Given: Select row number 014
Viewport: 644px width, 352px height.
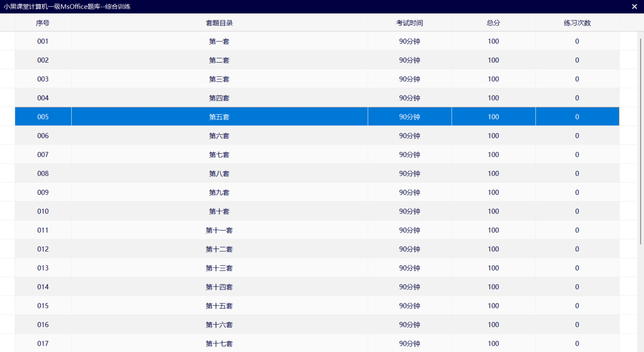Looking at the screenshot, I should (43, 287).
